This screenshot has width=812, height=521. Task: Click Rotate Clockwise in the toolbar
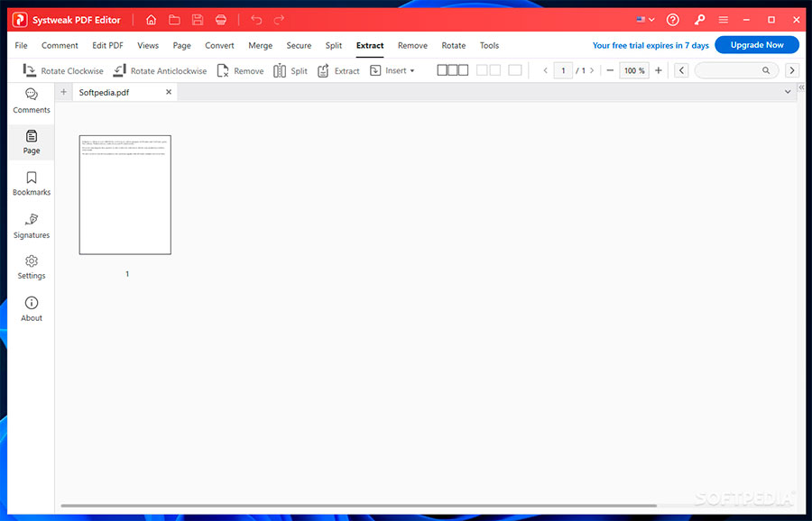pyautogui.click(x=63, y=70)
